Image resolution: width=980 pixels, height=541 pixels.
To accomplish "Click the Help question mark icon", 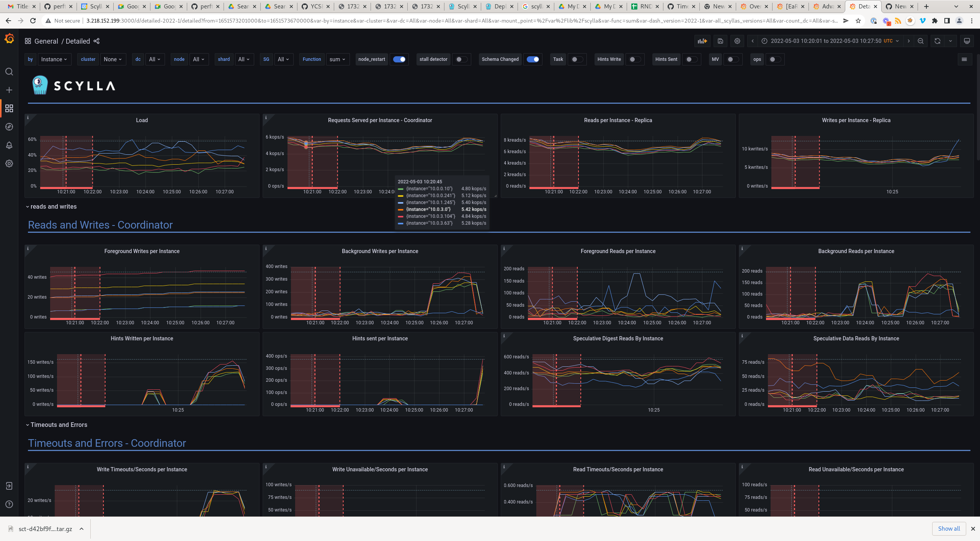I will 9,504.
